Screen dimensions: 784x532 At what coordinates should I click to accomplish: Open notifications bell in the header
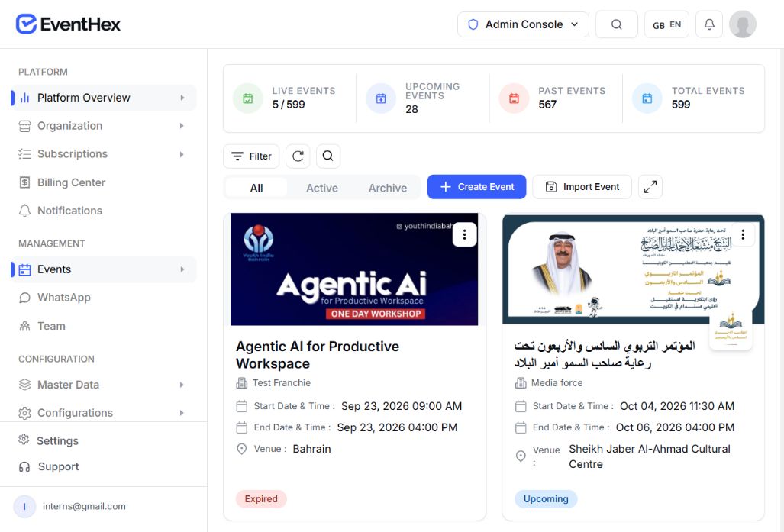pos(709,24)
